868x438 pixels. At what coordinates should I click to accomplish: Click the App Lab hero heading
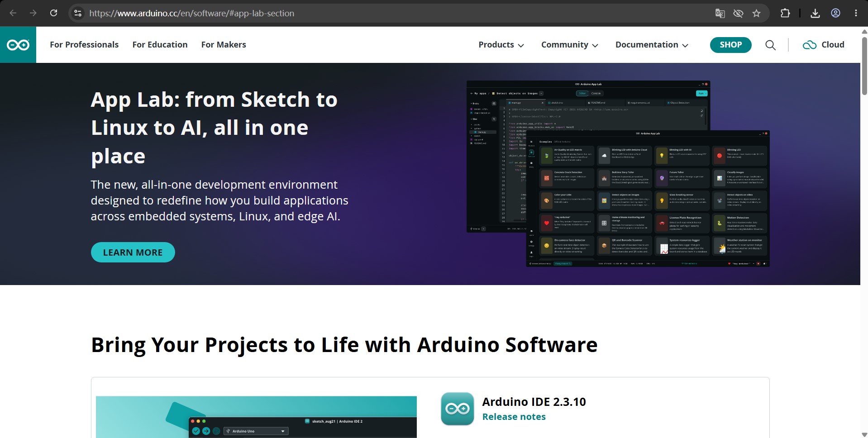214,128
